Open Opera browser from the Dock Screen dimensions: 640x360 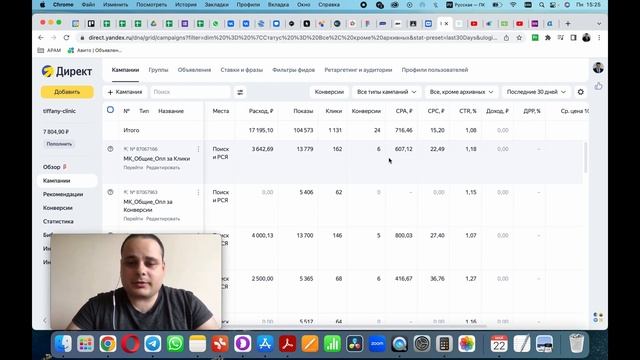130,344
